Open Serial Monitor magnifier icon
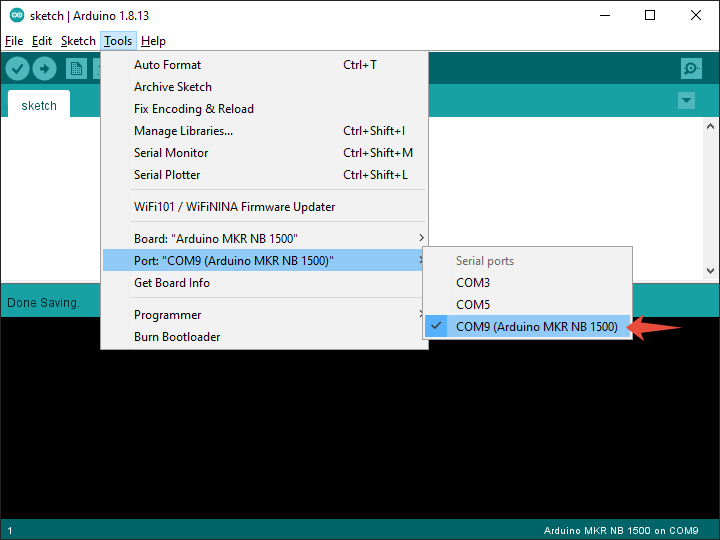 [690, 68]
